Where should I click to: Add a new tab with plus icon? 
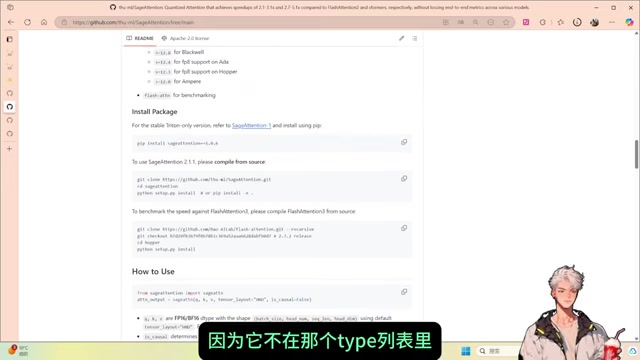9,149
